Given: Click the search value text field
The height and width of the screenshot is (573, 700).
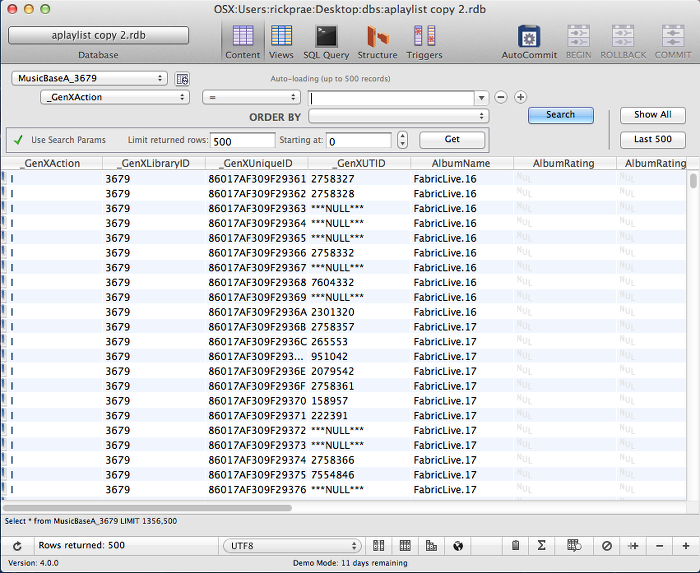Looking at the screenshot, I should coord(391,97).
